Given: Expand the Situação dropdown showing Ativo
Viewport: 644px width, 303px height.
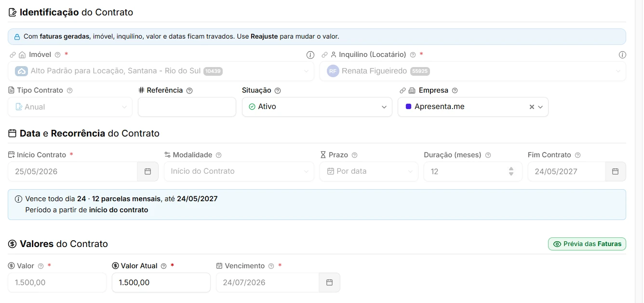Looking at the screenshot, I should (317, 107).
